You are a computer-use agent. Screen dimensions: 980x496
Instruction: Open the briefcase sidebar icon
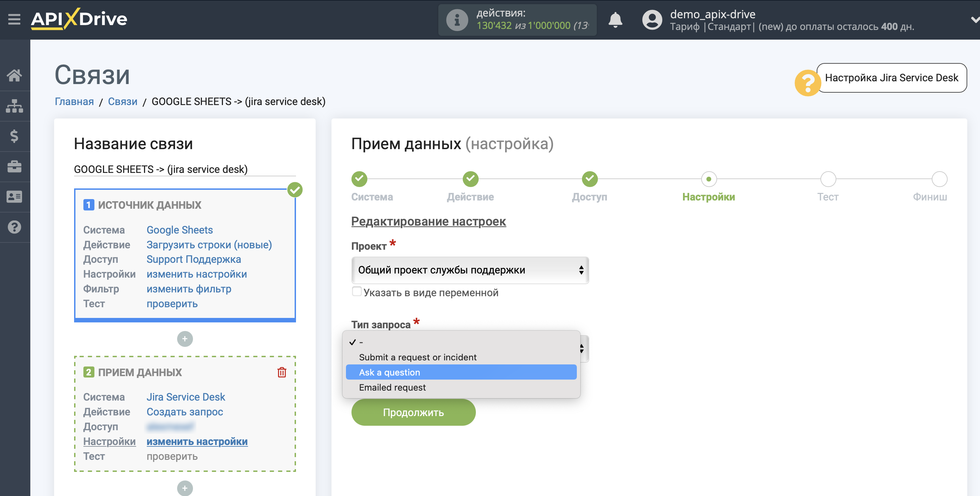pyautogui.click(x=14, y=167)
